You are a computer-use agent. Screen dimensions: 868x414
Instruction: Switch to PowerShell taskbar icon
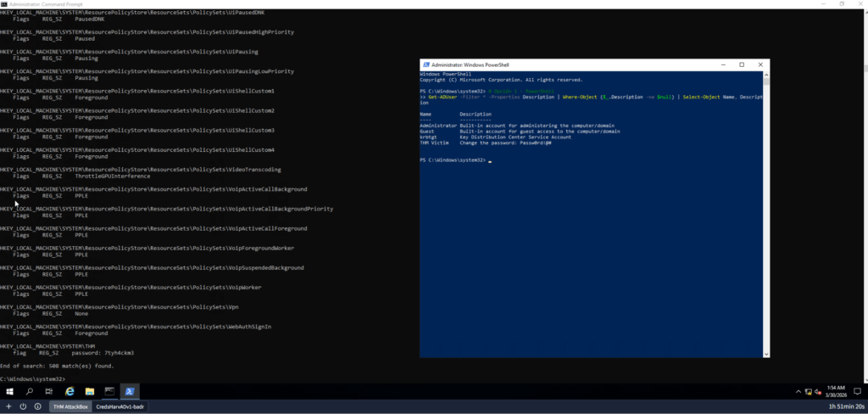tap(130, 391)
